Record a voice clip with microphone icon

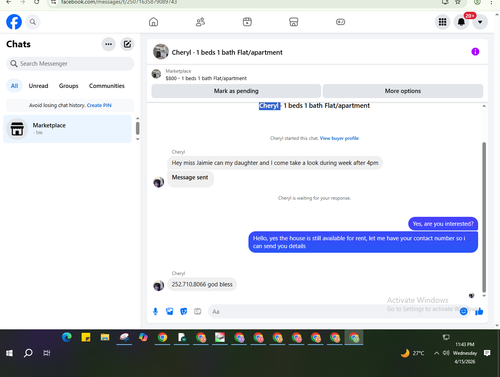pyautogui.click(x=155, y=311)
